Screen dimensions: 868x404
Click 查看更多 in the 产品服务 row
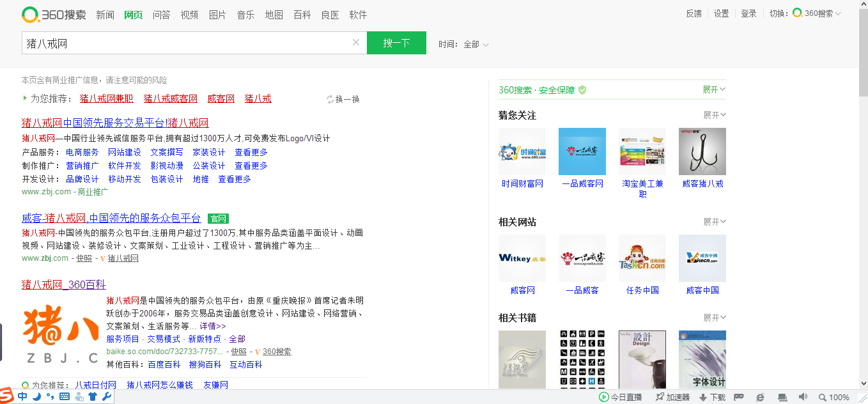(x=251, y=152)
